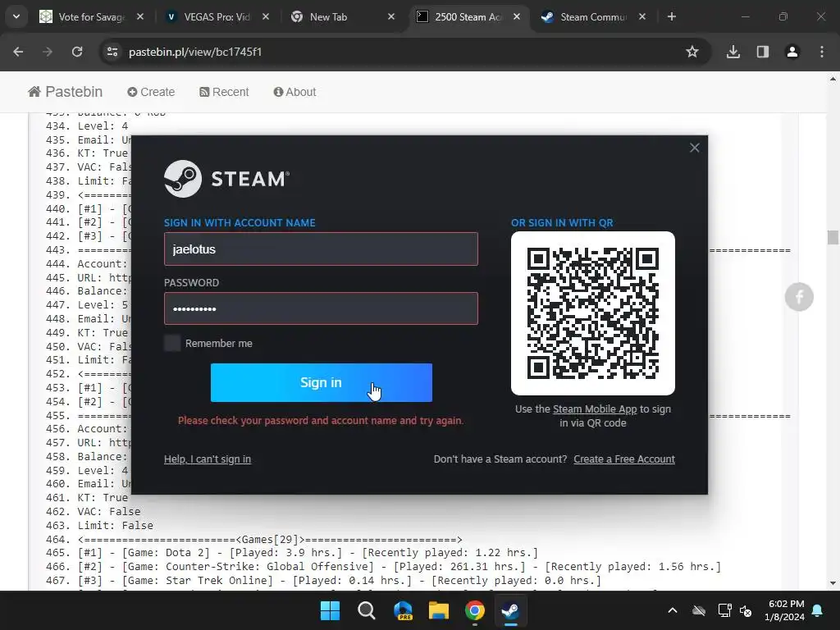Close the Vote for Savage tab
This screenshot has height=630, width=840.
click(140, 16)
